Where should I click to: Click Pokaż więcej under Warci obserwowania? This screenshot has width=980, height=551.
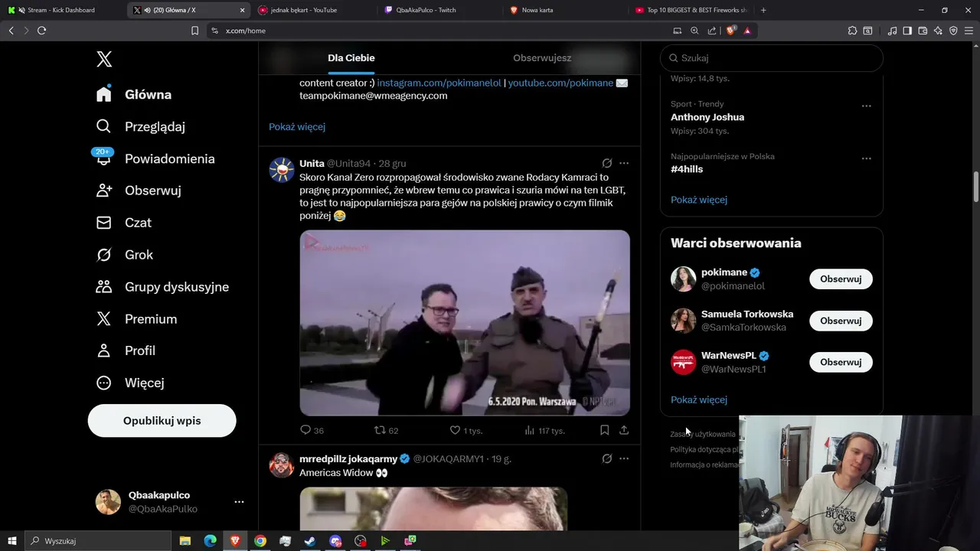[x=699, y=399]
